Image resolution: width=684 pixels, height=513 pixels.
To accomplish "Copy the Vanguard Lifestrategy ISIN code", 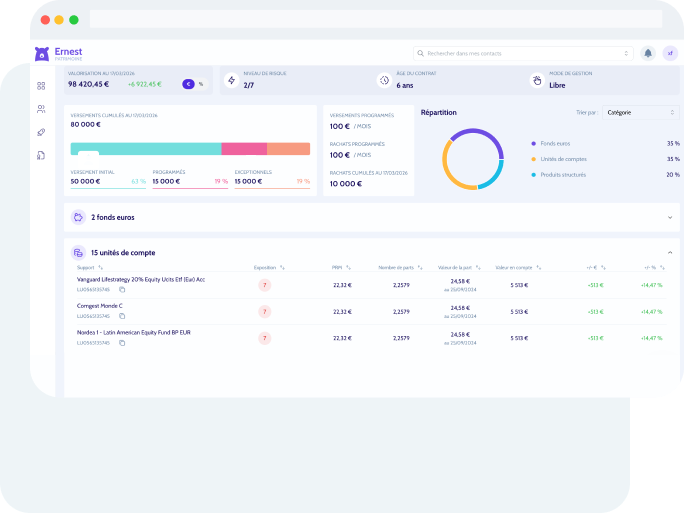I will tap(122, 290).
